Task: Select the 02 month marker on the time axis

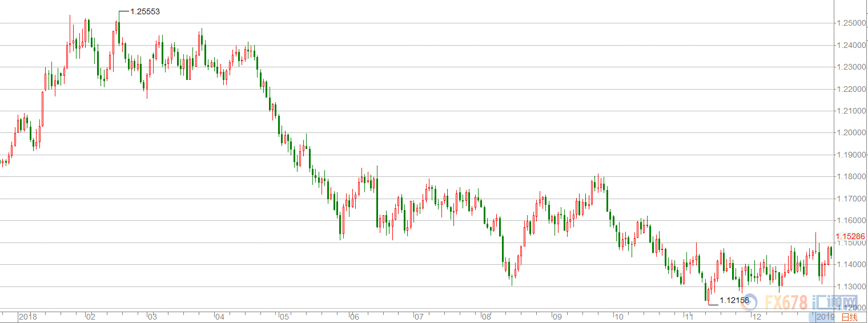Action: tap(90, 317)
